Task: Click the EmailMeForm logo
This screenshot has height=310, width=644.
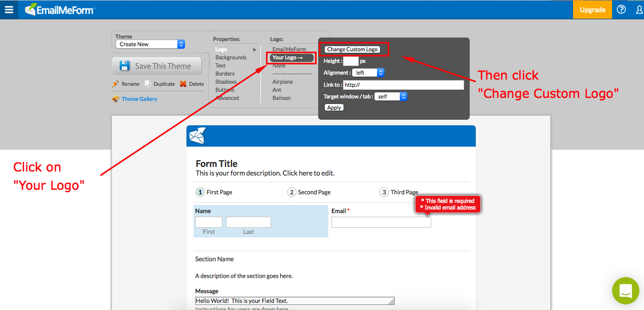Action: 60,10
